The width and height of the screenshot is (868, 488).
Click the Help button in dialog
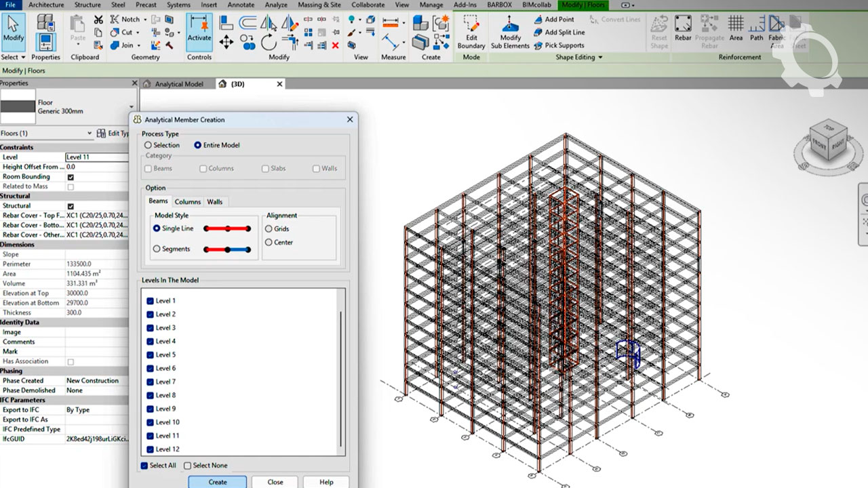[326, 482]
